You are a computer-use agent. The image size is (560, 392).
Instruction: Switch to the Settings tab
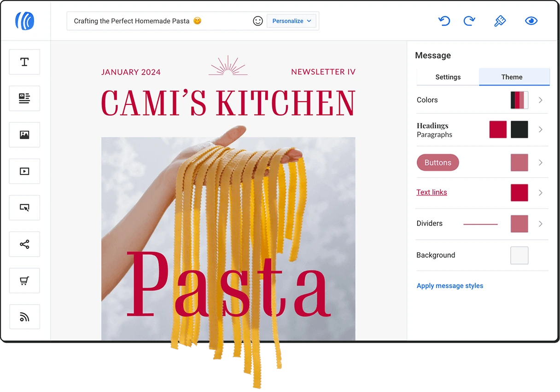[x=448, y=77]
